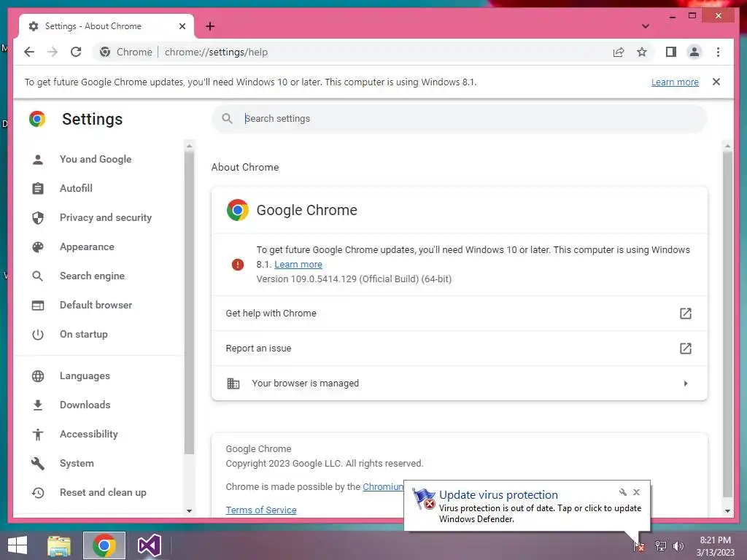Bookmark this tab with the star icon
This screenshot has height=560, width=747.
point(642,52)
